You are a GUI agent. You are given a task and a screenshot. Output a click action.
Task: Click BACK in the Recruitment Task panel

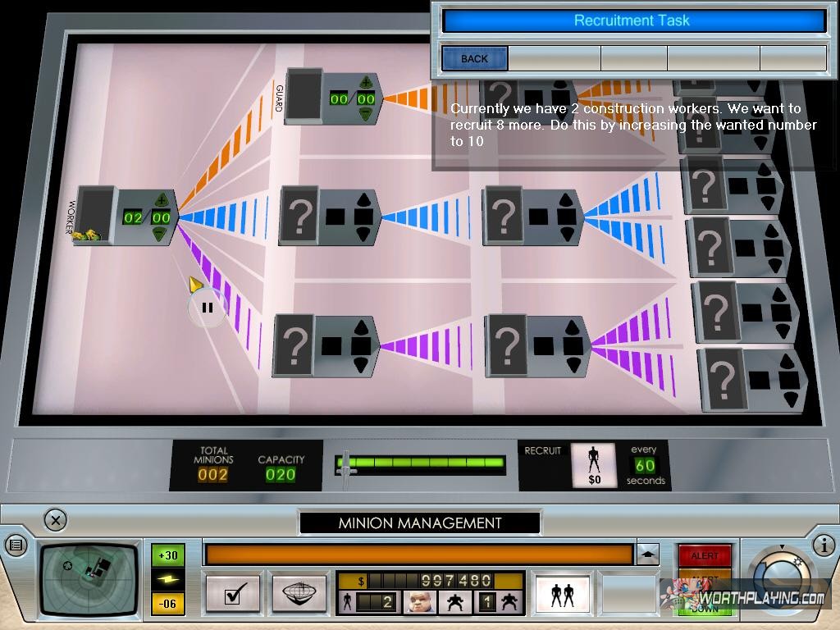tap(474, 59)
